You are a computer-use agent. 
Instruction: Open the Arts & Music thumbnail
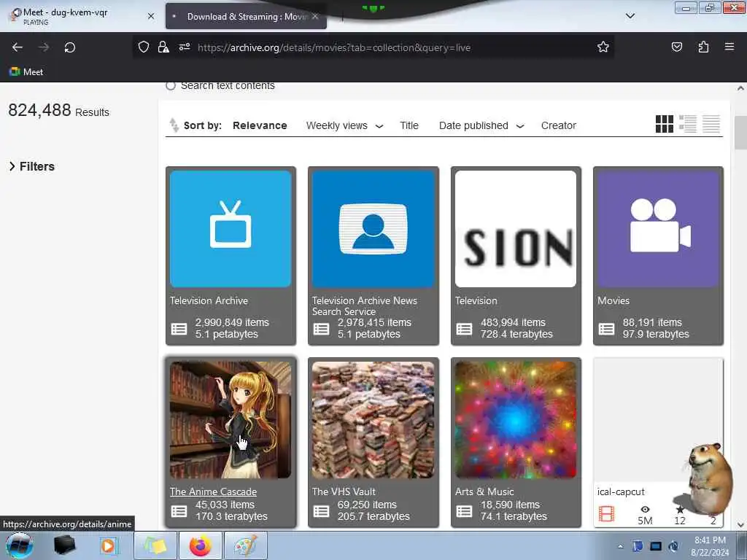tap(516, 419)
